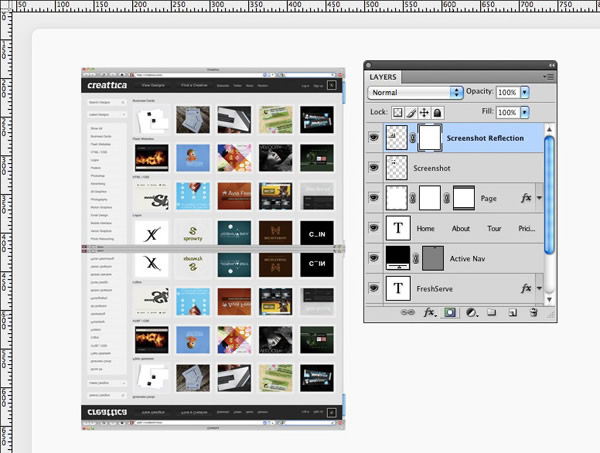Viewport: 600px width, 453px height.
Task: Collapse Layers panel with double arrows
Action: click(551, 65)
